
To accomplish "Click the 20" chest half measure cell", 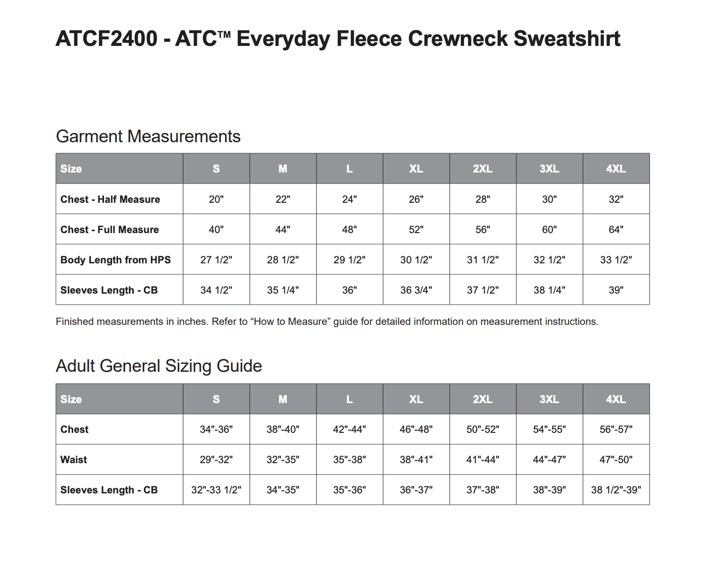I will pos(216,199).
